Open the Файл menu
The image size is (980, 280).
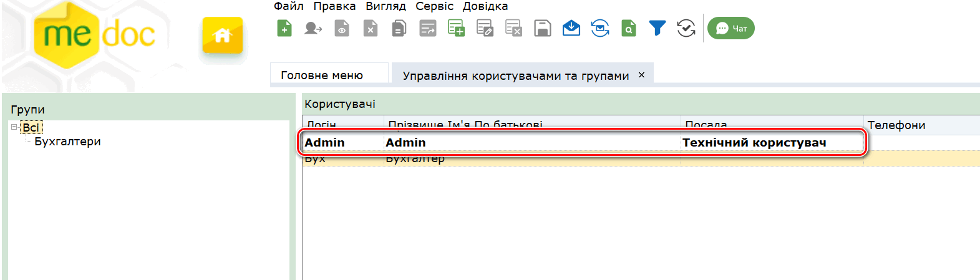(x=288, y=6)
